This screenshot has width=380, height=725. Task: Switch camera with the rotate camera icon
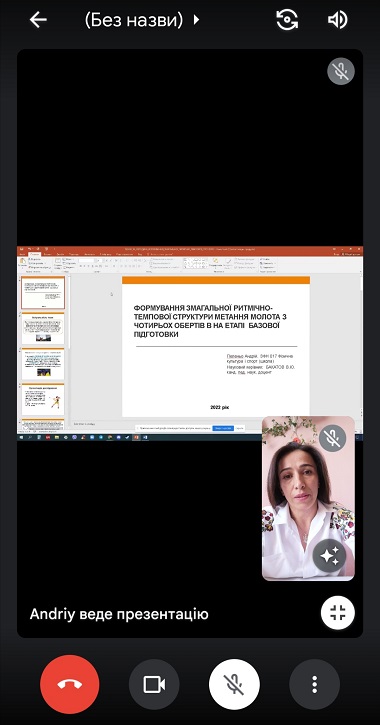click(x=287, y=20)
